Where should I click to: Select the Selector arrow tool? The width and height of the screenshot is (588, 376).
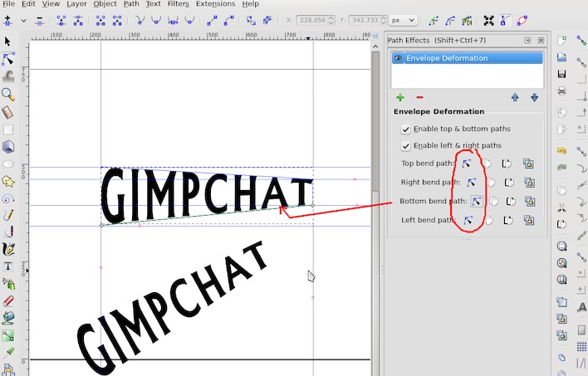(7, 42)
